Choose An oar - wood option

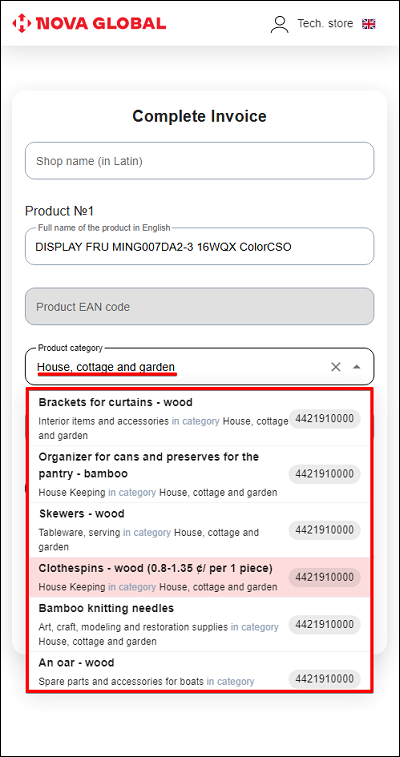pos(199,672)
